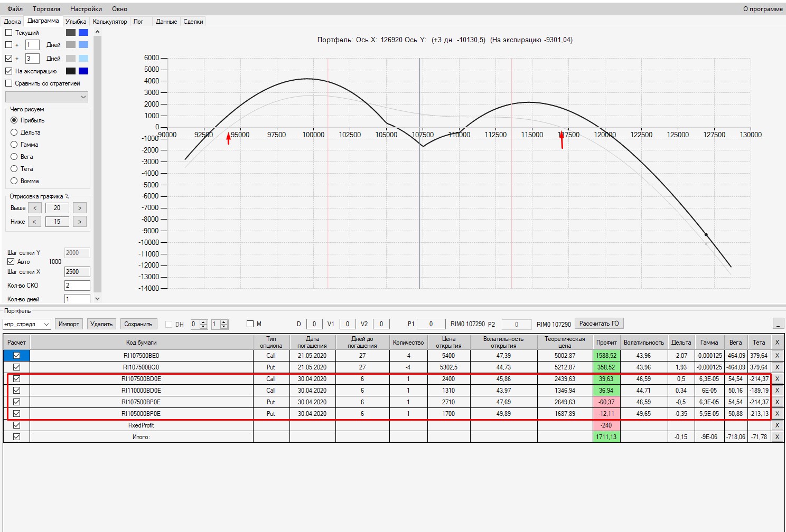
Task: Enable Сравнить со стратегией checkbox
Action: tap(9, 83)
